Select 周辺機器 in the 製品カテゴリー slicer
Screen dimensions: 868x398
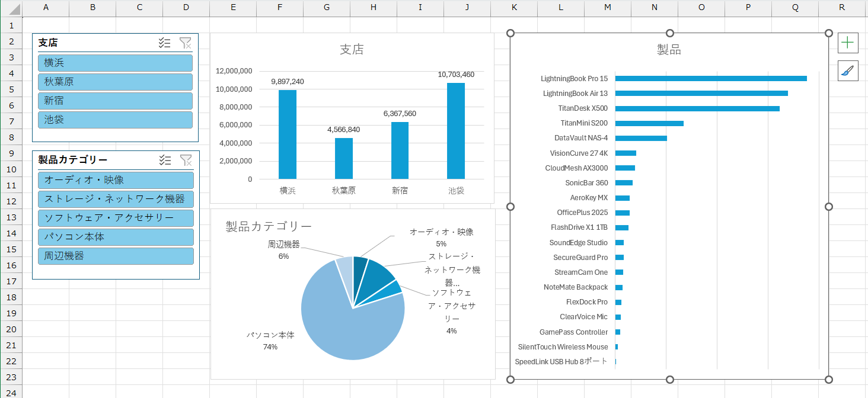115,256
